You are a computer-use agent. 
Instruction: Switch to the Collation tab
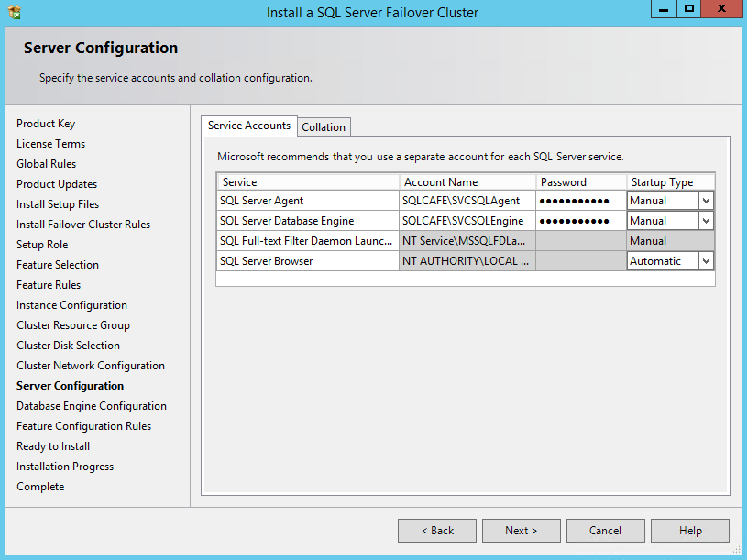coord(324,127)
